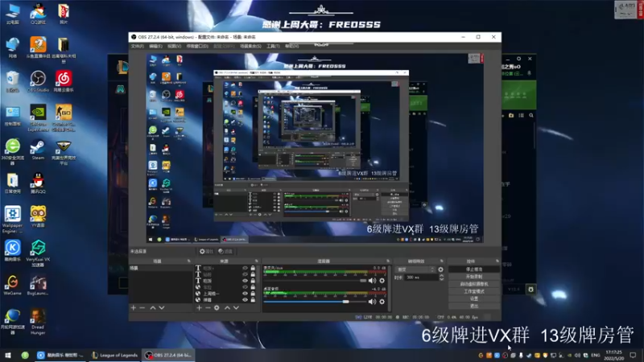644x362 pixels.
Task: Add a new source with the plus icon
Action: coord(199,307)
